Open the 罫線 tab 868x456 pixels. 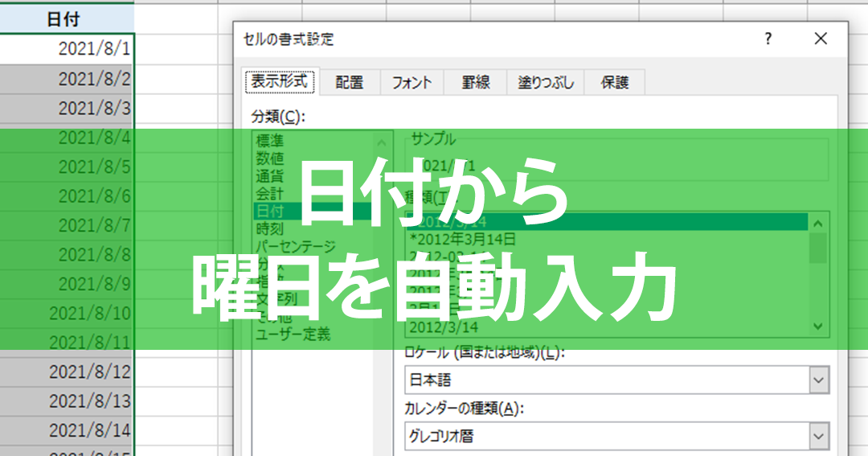(476, 83)
